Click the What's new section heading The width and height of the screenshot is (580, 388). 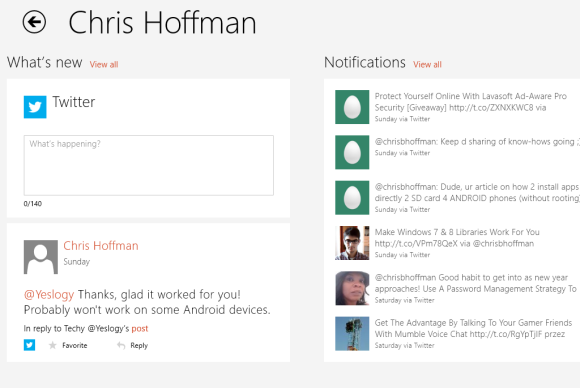44,63
